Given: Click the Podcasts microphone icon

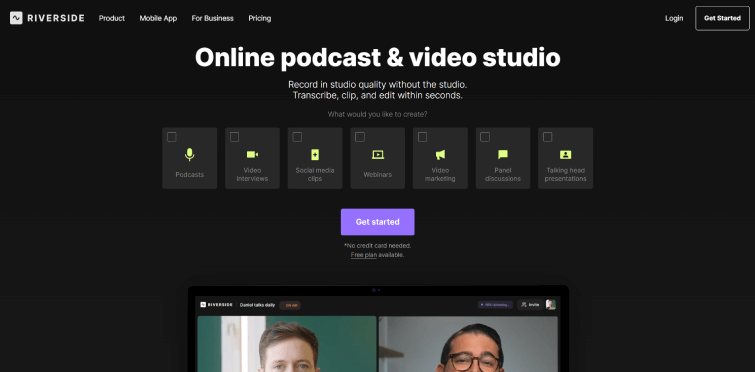Looking at the screenshot, I should [190, 154].
